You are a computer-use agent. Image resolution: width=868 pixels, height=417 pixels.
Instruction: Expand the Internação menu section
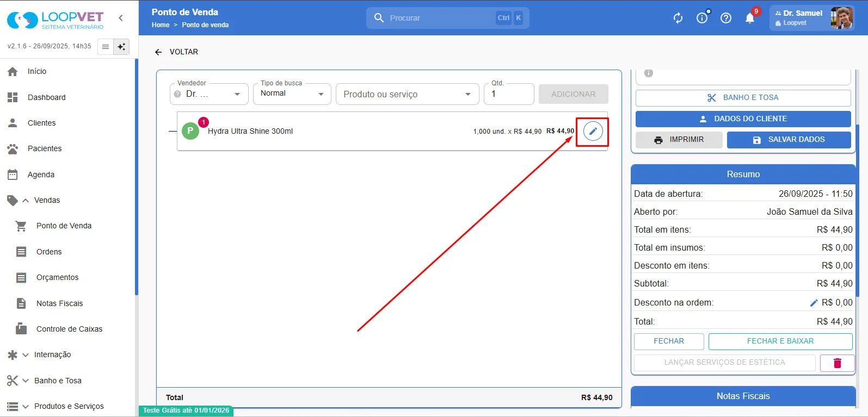52,354
